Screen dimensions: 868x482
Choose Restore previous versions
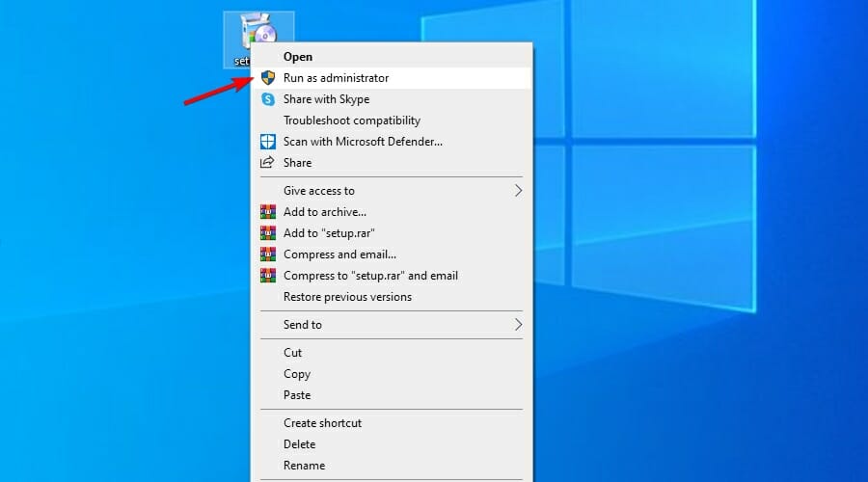[x=347, y=297]
